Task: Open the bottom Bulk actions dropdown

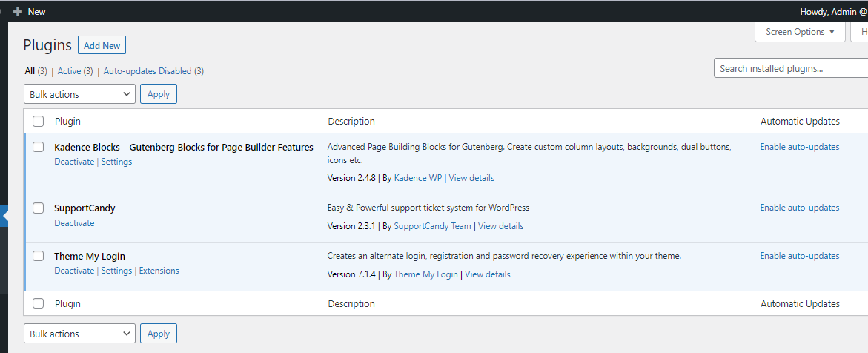Action: 80,334
